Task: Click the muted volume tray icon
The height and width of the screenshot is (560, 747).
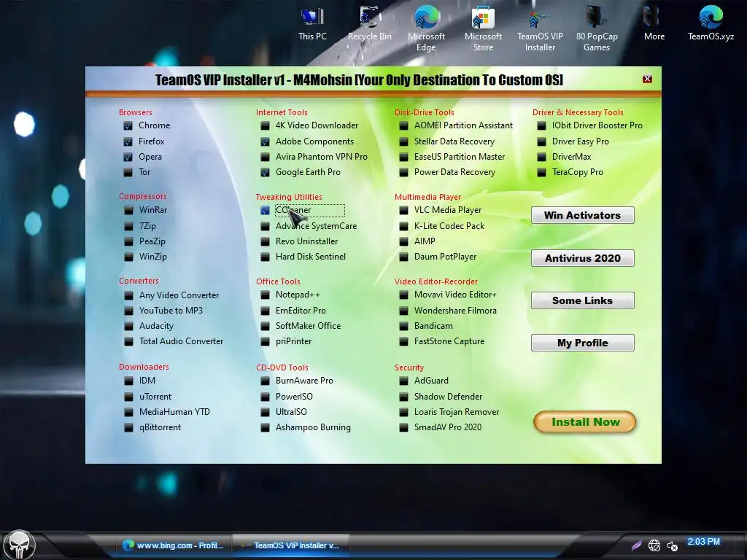Action: (x=672, y=545)
